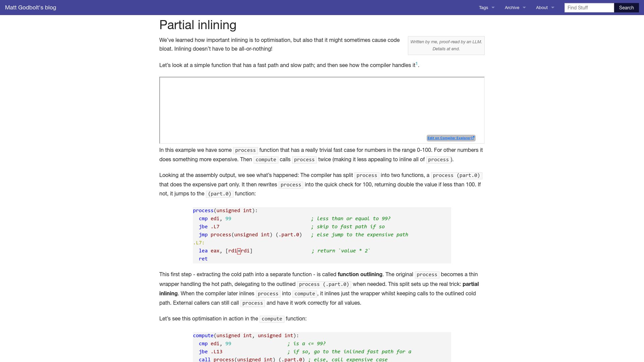Open Edit on Compiler Explorer link
This screenshot has height=362, width=644.
tap(451, 138)
